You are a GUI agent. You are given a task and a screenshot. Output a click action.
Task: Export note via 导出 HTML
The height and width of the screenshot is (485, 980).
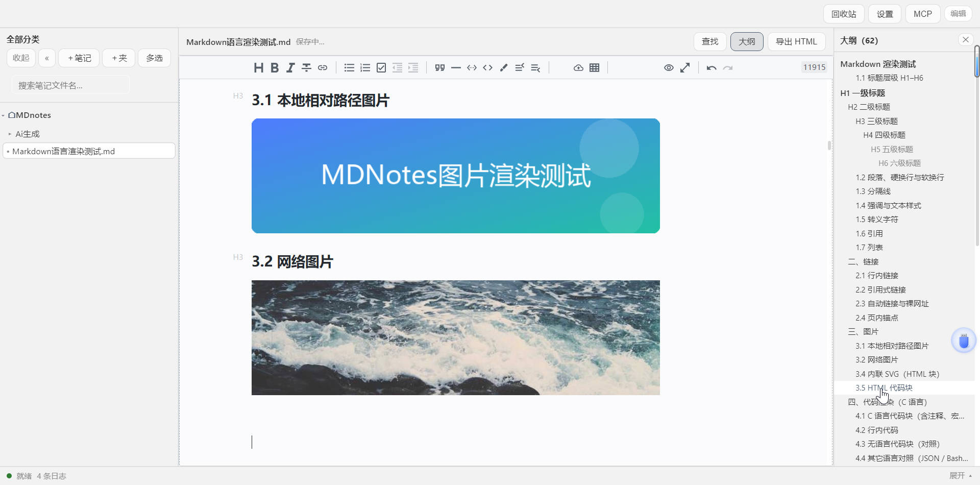point(796,41)
